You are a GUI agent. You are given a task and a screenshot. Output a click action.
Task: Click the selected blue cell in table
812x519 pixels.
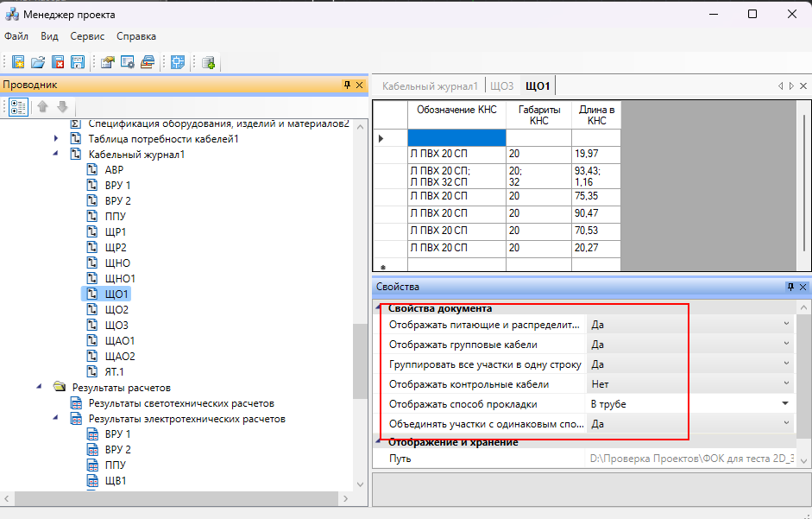[x=456, y=138]
